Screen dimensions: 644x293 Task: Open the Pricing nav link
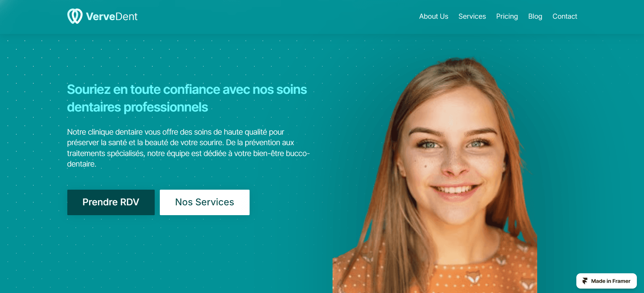click(507, 16)
